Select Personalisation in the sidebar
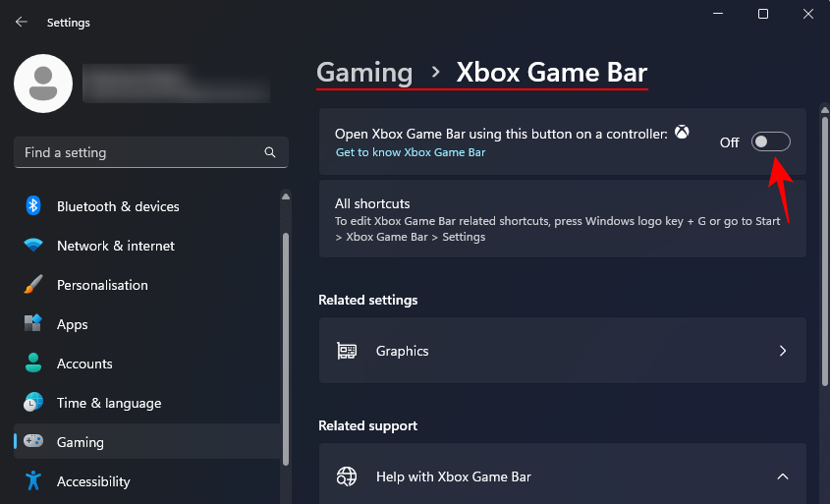The image size is (830, 504). pos(102,285)
